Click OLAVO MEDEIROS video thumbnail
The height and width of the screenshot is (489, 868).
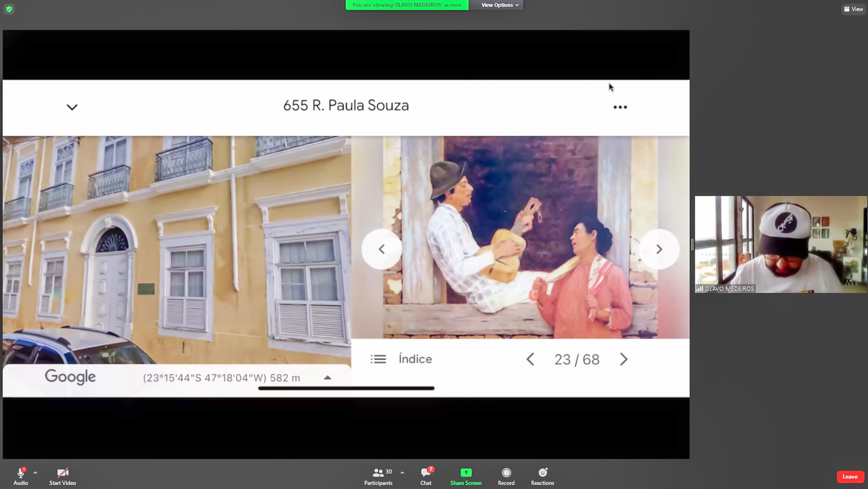pos(781,244)
